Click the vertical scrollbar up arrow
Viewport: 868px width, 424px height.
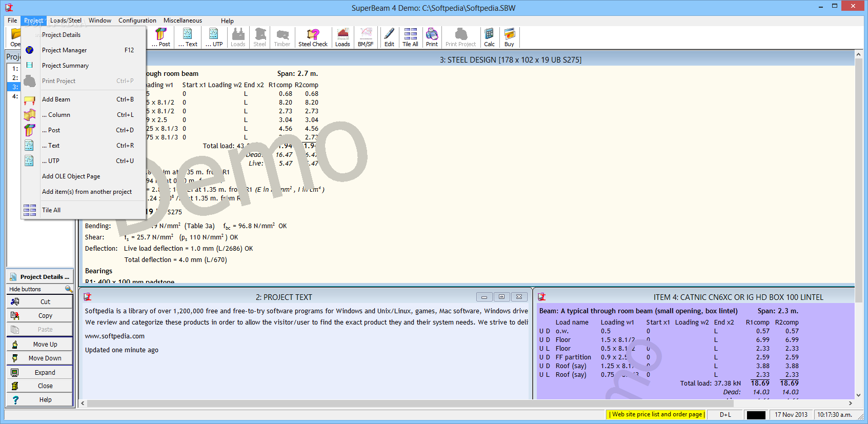tap(859, 54)
